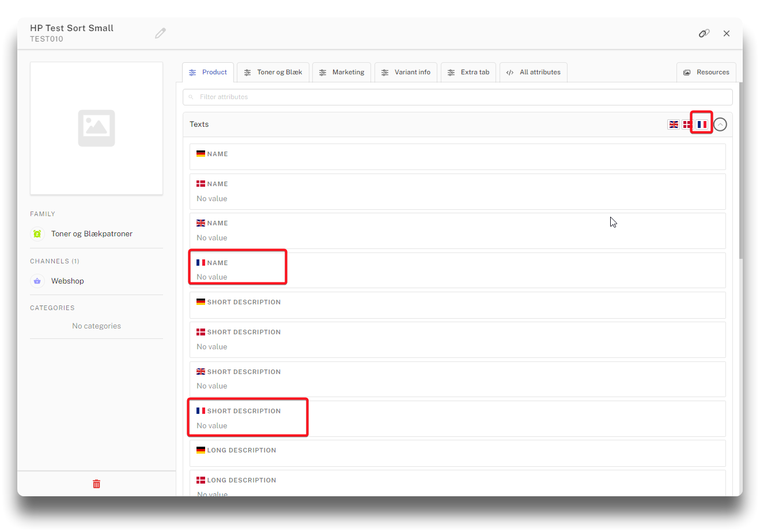Click the red trash delete icon

[97, 484]
